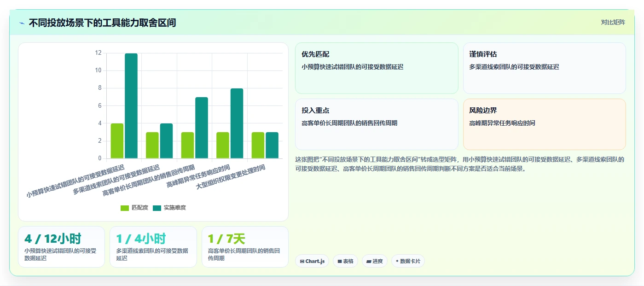Click the teal bar for 高客单价长周期团队
Viewport: 644px width, 286px height.
tap(202, 128)
